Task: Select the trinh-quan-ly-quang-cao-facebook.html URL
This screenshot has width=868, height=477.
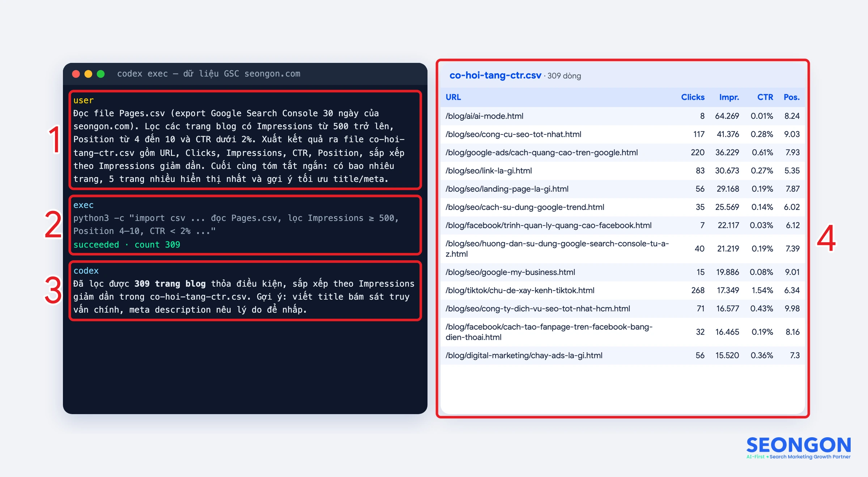Action: pyautogui.click(x=548, y=225)
